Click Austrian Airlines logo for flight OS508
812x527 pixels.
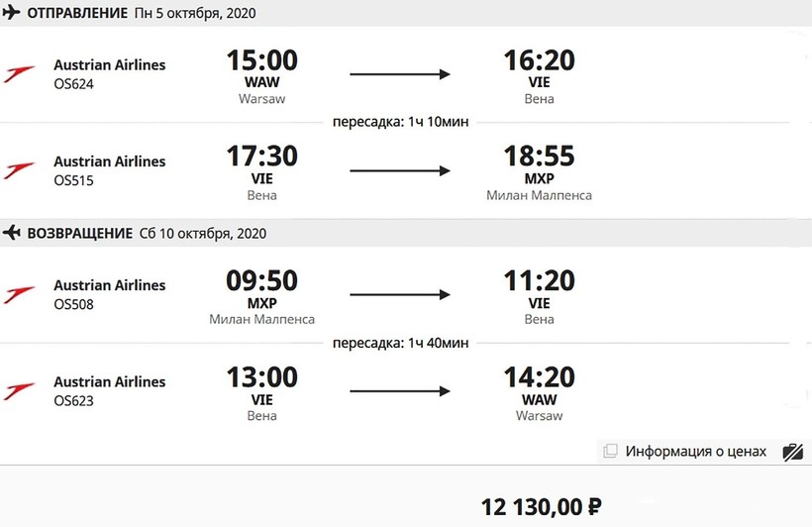(20, 294)
